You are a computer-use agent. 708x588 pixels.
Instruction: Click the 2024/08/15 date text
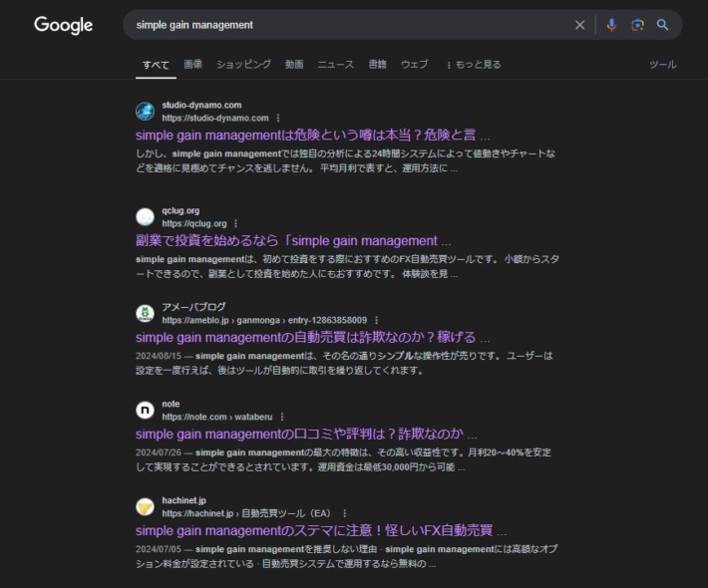coord(158,356)
